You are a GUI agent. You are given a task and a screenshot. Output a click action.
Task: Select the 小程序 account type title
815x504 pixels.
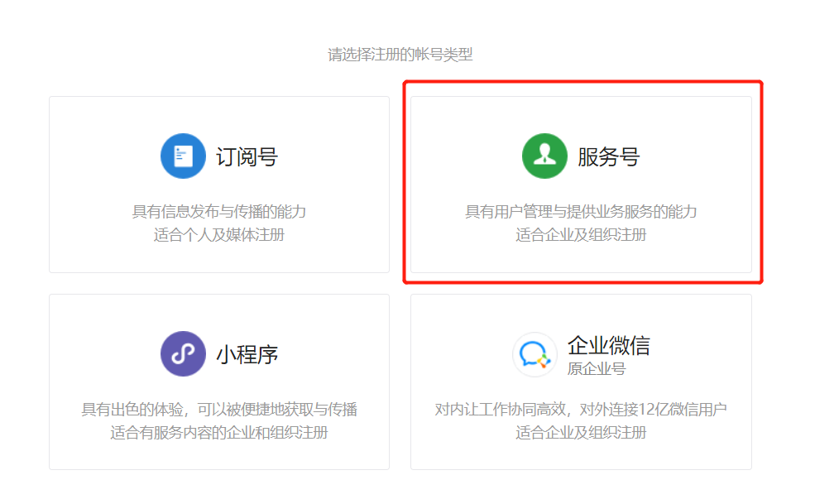coord(247,355)
